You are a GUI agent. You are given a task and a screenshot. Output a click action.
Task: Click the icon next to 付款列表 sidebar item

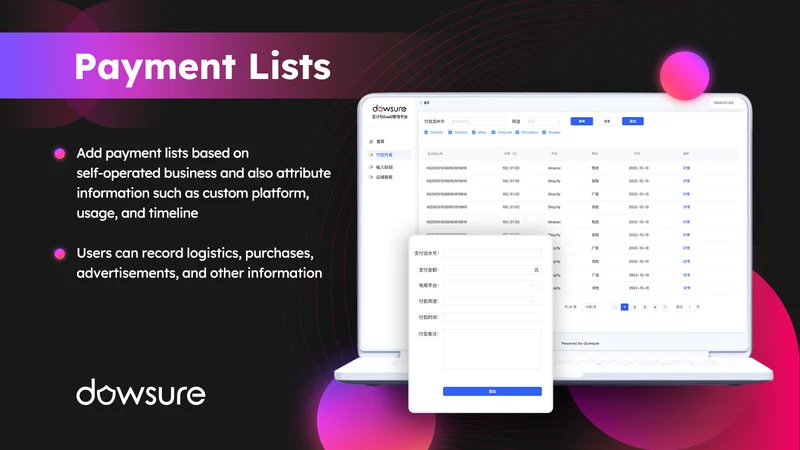click(371, 155)
